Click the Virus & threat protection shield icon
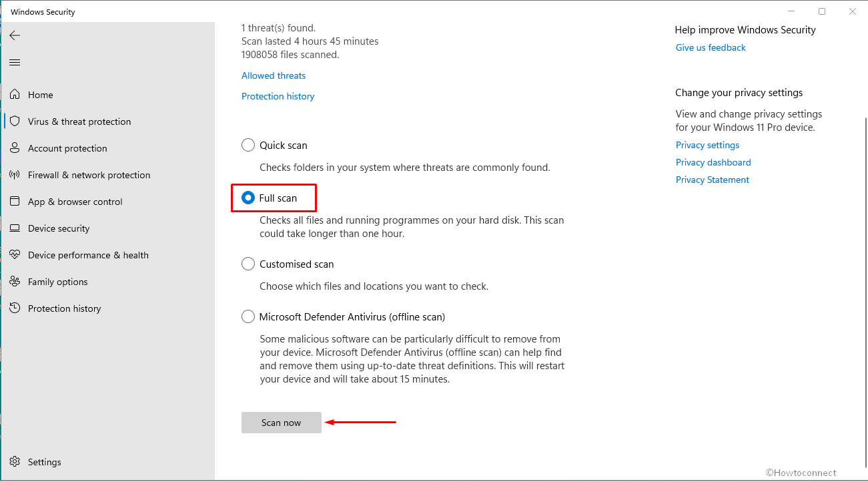Viewport: 868px width, 482px height. click(15, 122)
